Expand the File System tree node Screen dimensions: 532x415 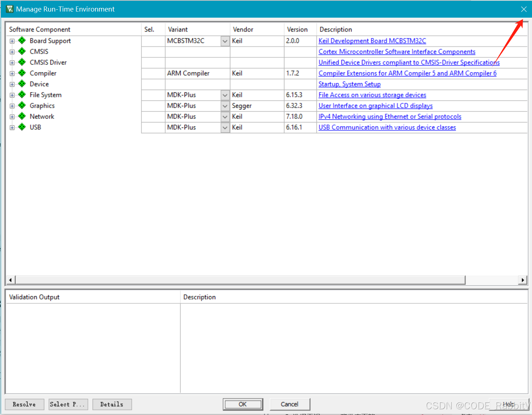click(12, 95)
